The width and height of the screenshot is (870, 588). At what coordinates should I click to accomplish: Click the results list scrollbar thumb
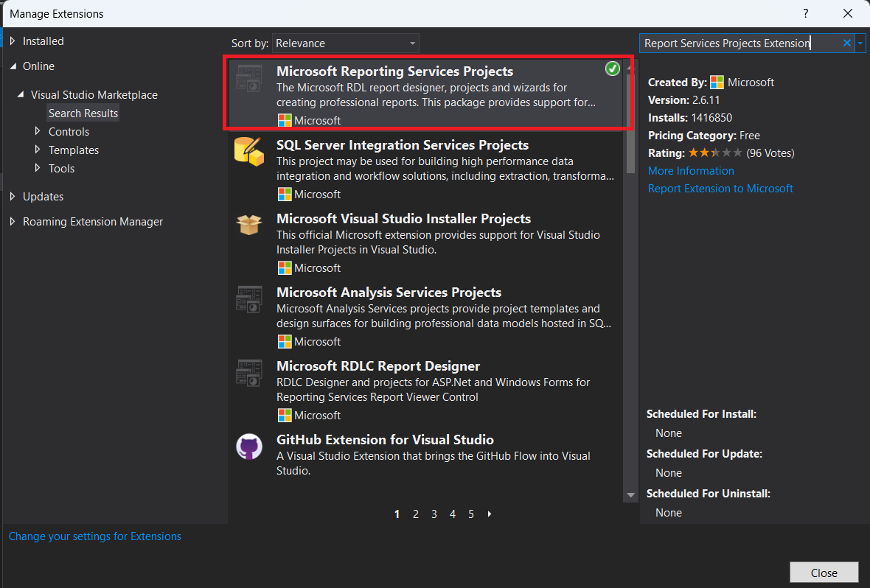pyautogui.click(x=630, y=123)
